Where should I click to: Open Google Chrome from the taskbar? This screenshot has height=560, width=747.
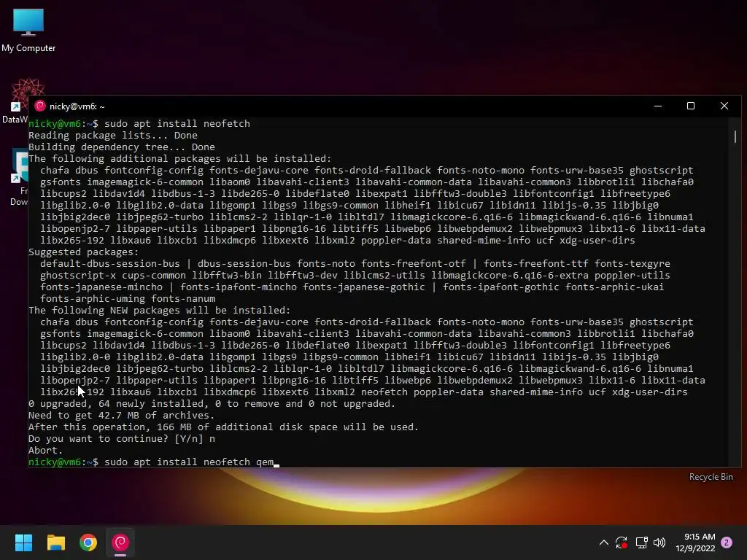(x=88, y=542)
